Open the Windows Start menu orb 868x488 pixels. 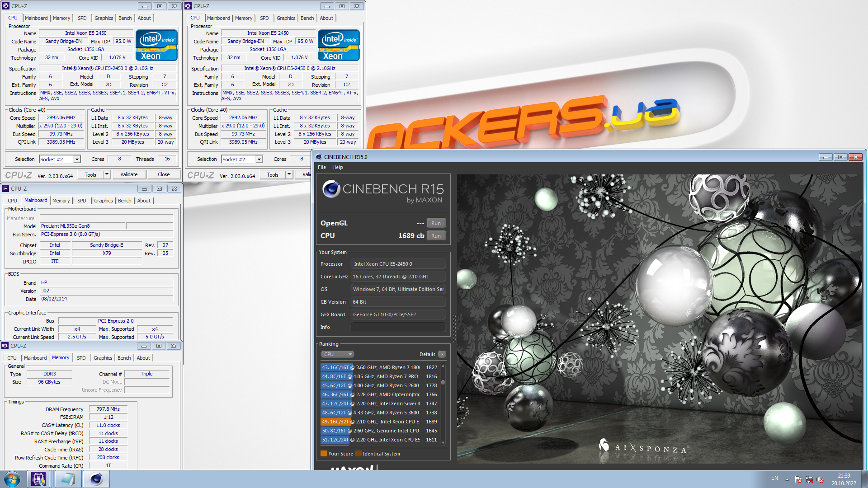[12, 479]
